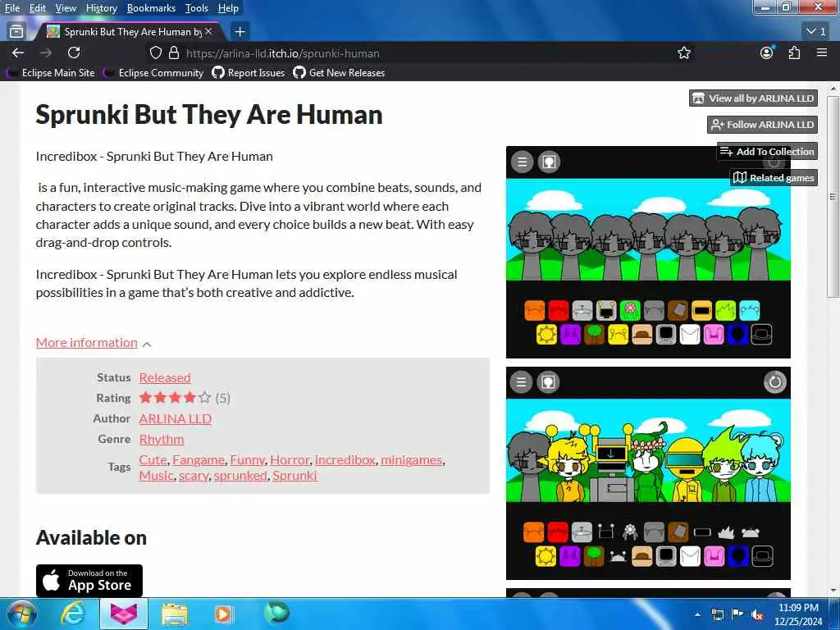Open the Eclipse Community bookmark
Viewport: 840px width, 630px height.
153,73
